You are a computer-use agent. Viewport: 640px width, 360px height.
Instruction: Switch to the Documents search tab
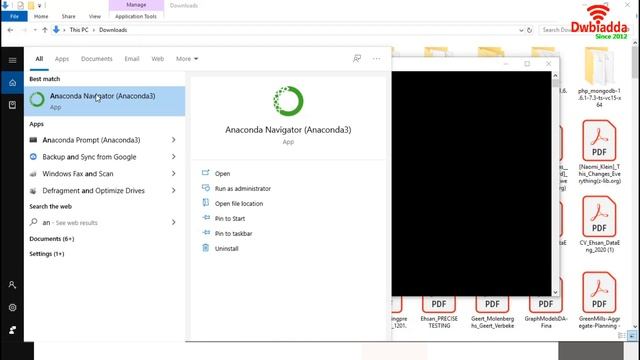pyautogui.click(x=96, y=59)
